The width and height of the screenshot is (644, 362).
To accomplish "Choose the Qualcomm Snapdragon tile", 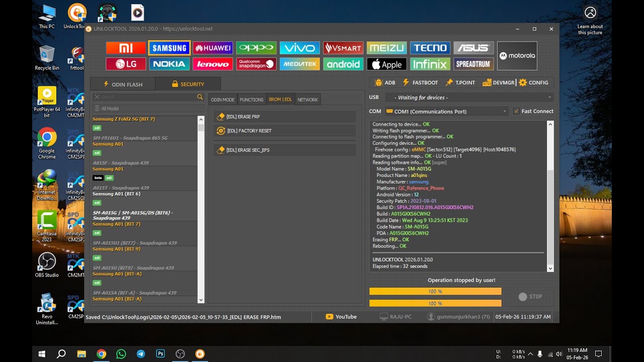I will tap(256, 64).
